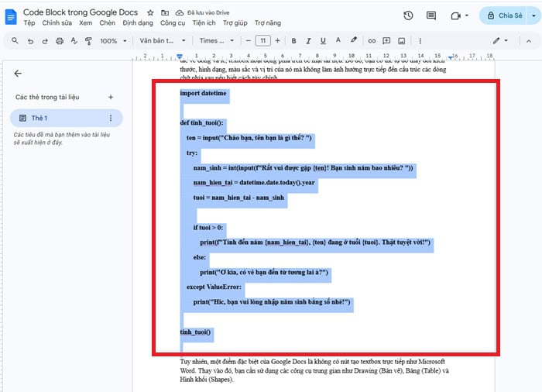Insert an image from toolbar
The image size is (542, 392).
coord(401,41)
